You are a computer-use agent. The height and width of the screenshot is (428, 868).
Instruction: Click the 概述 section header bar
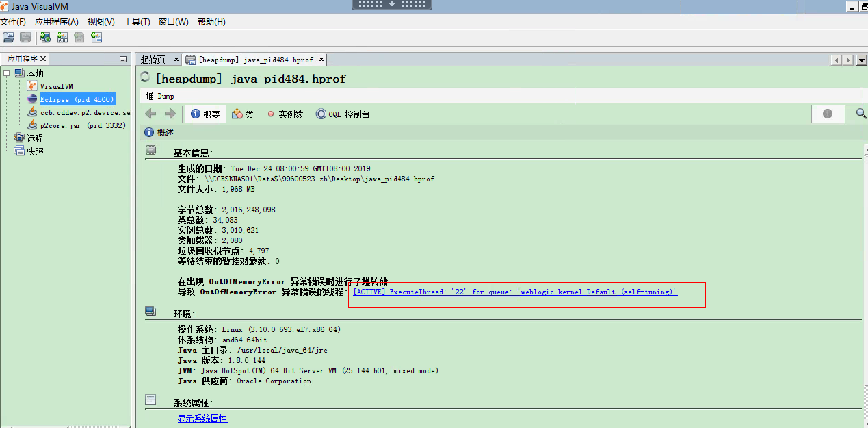click(503, 132)
